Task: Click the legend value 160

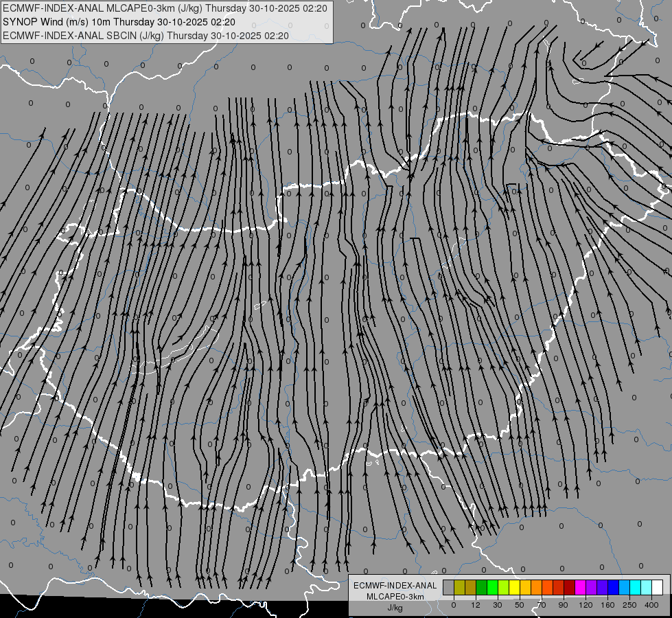Action: tap(607, 605)
